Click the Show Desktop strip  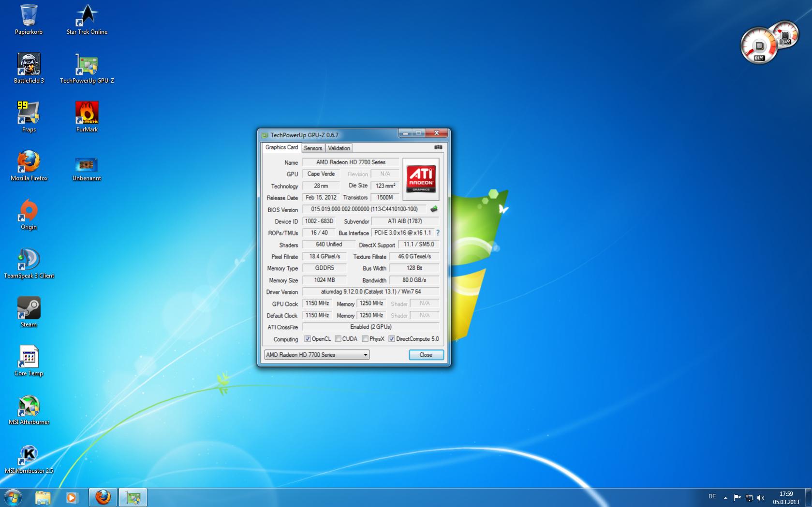coord(809,497)
